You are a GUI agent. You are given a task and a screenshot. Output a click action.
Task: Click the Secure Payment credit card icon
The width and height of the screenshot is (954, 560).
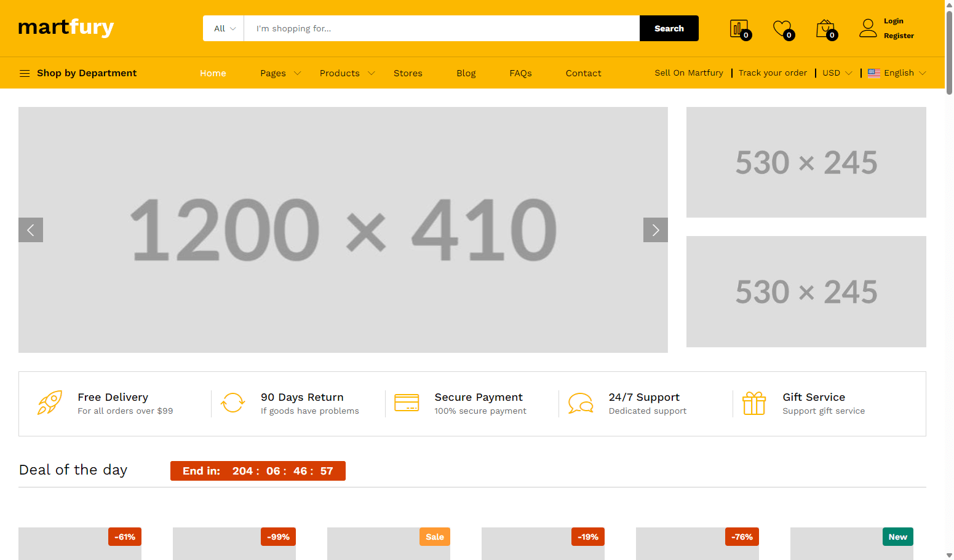tap(407, 403)
